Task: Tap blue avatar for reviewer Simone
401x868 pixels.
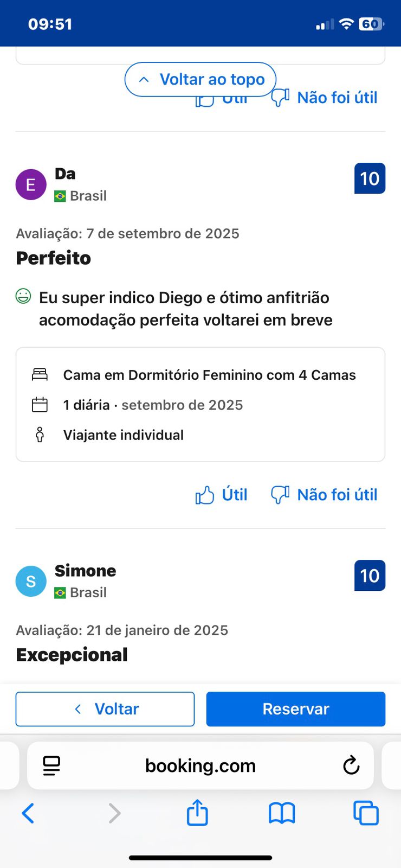Action: pyautogui.click(x=31, y=581)
